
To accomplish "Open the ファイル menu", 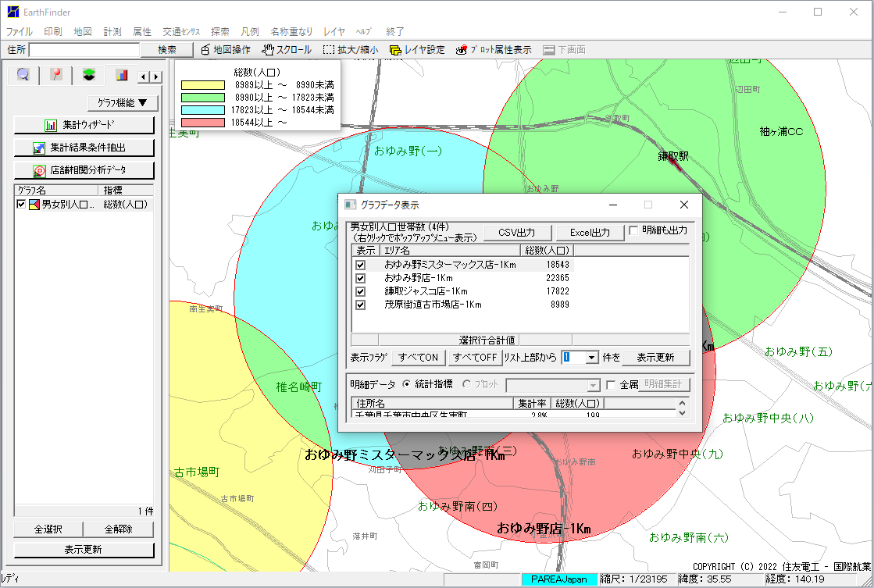I will tap(20, 32).
